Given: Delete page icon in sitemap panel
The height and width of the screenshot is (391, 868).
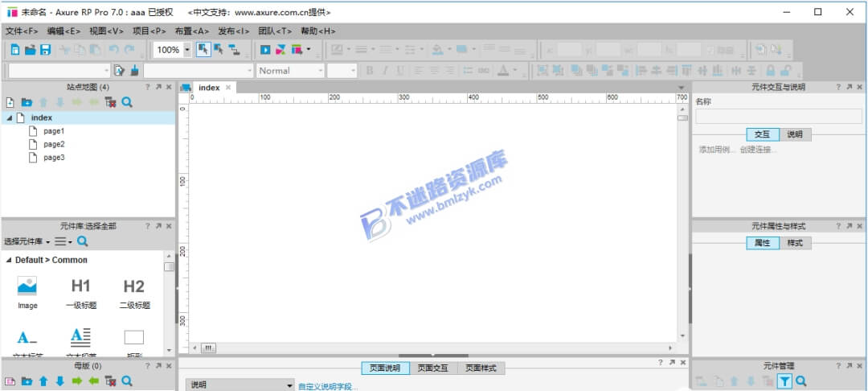Looking at the screenshot, I should [110, 102].
